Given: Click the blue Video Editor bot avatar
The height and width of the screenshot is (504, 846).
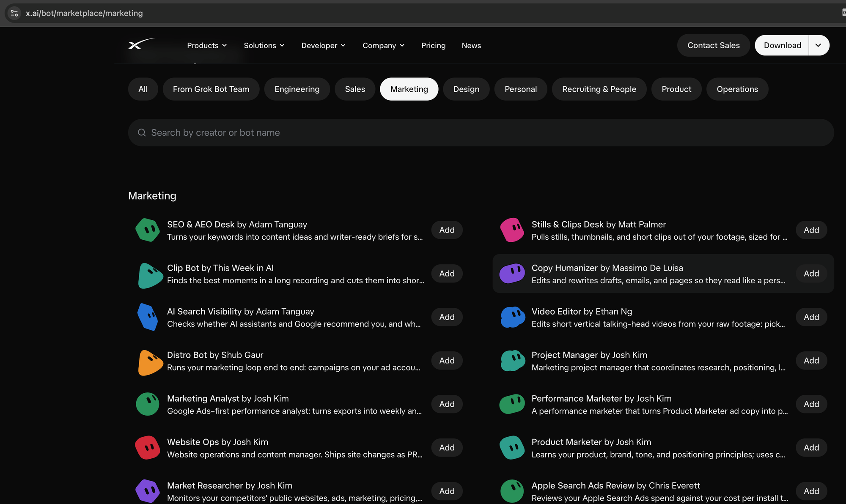Looking at the screenshot, I should point(513,317).
